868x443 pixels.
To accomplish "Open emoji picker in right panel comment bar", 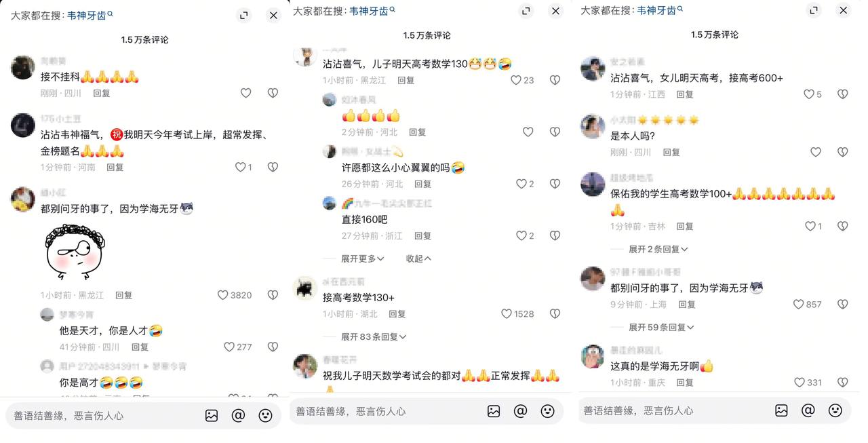I will coord(835,410).
